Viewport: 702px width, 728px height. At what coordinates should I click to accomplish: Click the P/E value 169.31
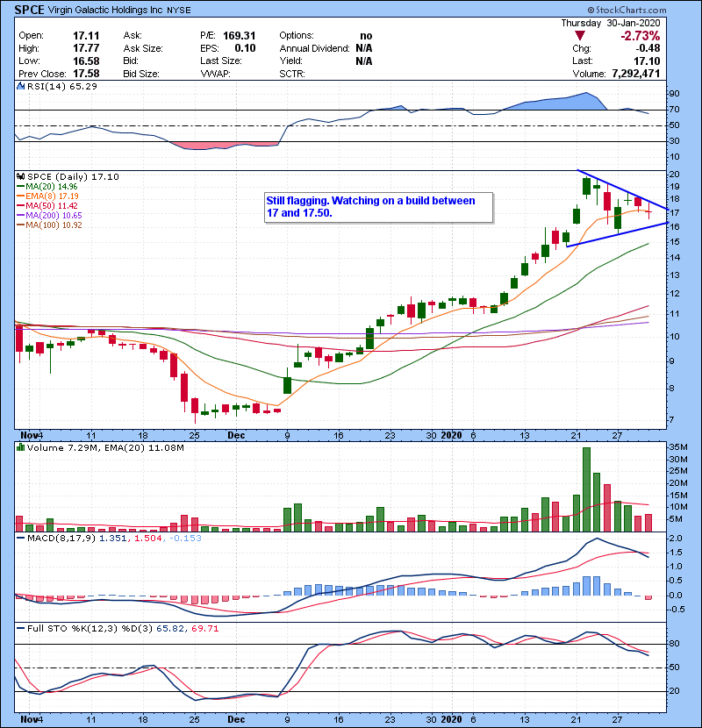[240, 36]
